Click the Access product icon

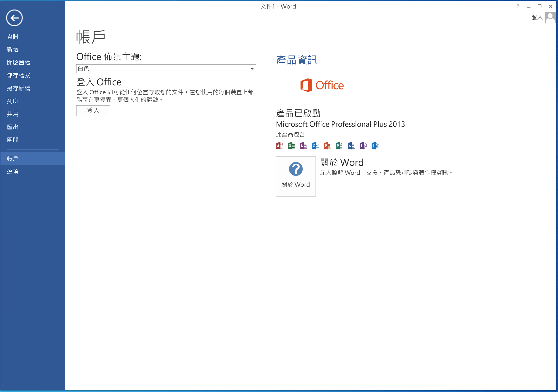(x=279, y=146)
